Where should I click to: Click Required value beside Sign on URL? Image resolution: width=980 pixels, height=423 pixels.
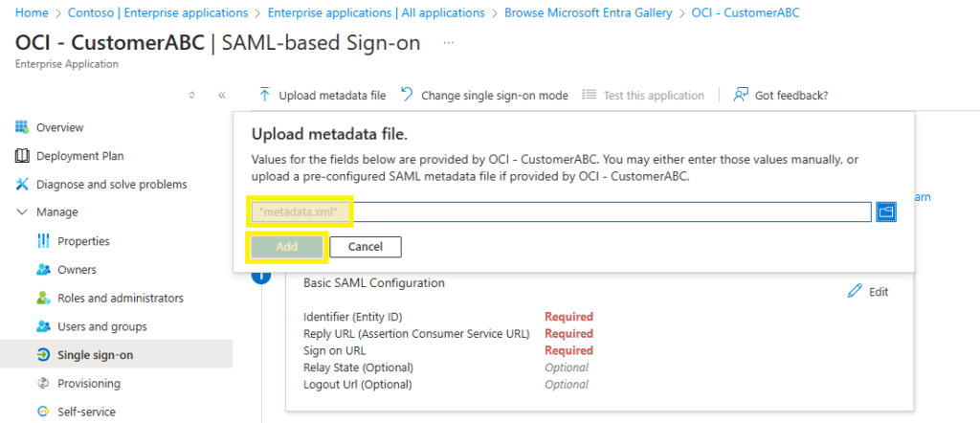[568, 350]
